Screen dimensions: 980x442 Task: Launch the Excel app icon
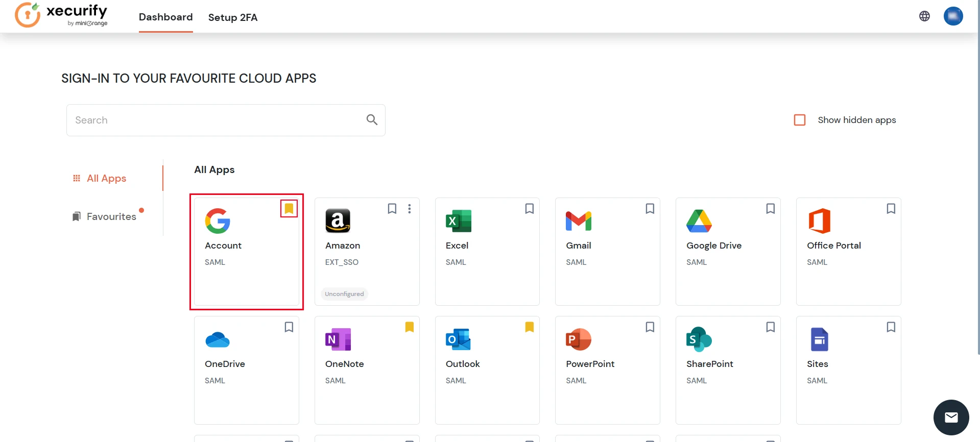pyautogui.click(x=459, y=221)
